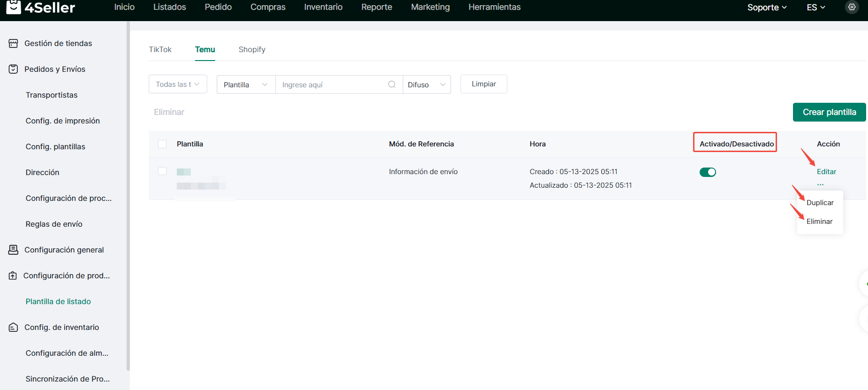Viewport: 868px width, 390px height.
Task: Click the Mód. de Referencia column header
Action: (x=421, y=144)
